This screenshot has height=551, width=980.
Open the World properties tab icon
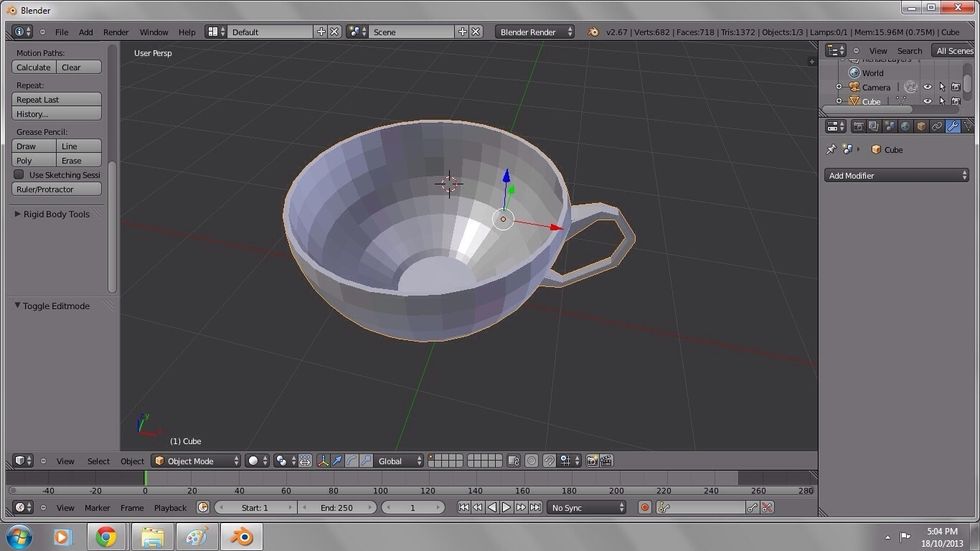coord(905,126)
